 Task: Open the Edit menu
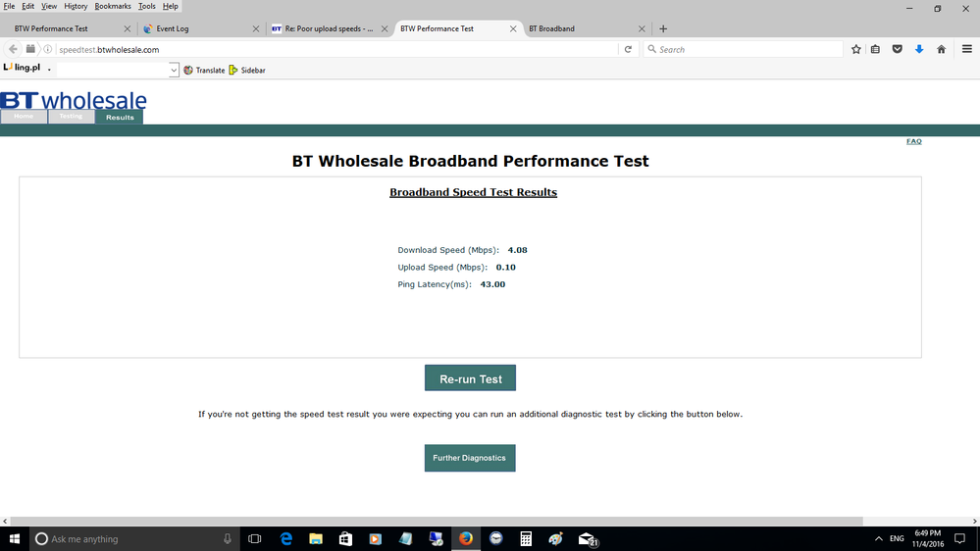(x=28, y=6)
